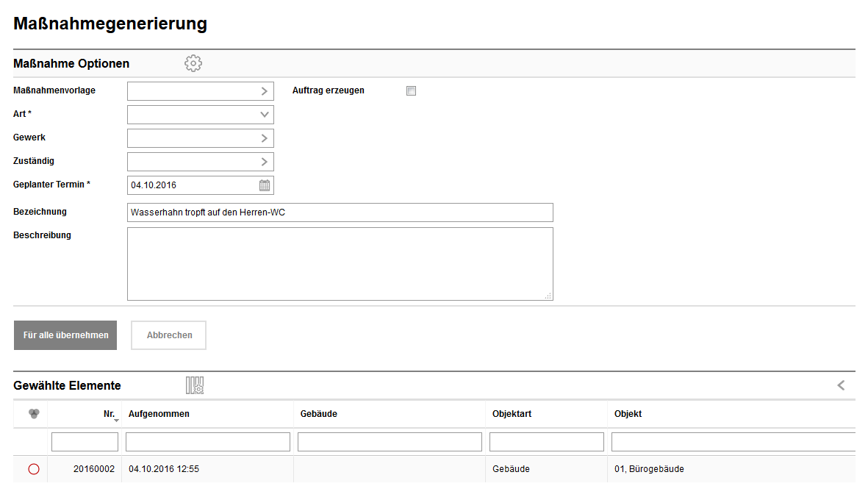
Task: Open Zuständig selection arrow
Action: coord(265,162)
